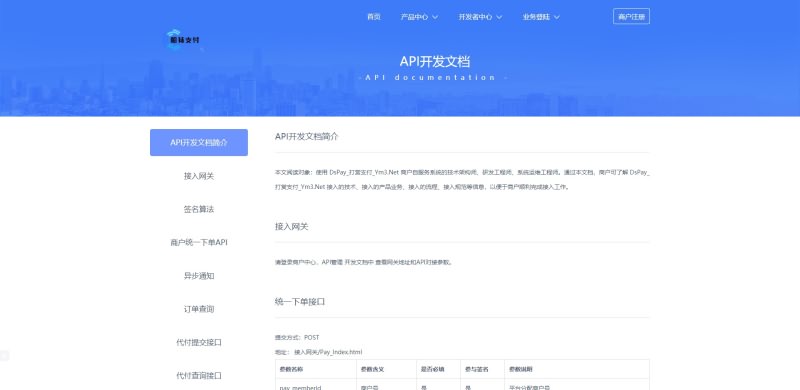Image resolution: width=800 pixels, height=390 pixels.
Task: Open the 业务登陆 dropdown arrow
Action: [557, 17]
